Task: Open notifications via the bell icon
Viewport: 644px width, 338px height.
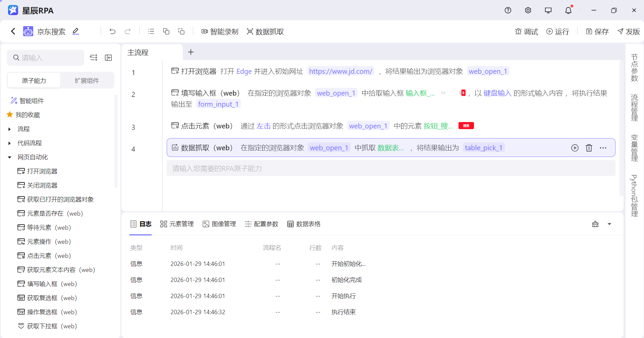Action: 568,10
